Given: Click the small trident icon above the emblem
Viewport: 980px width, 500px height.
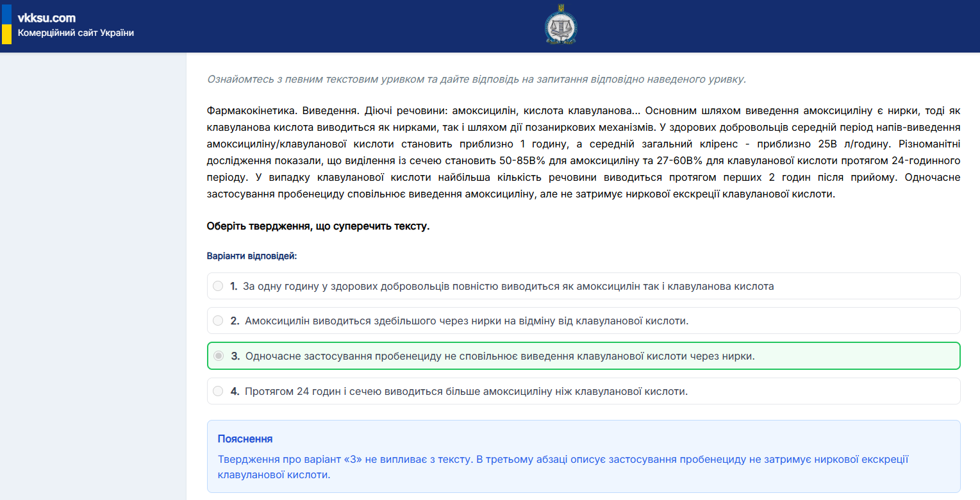Looking at the screenshot, I should click(x=560, y=6).
